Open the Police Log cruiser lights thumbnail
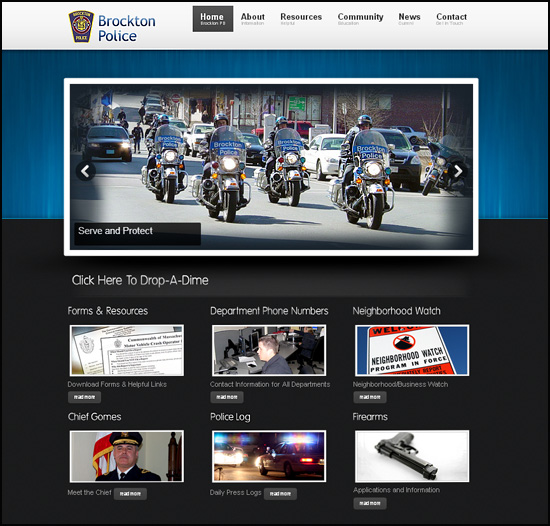This screenshot has height=526, width=550. (269, 456)
